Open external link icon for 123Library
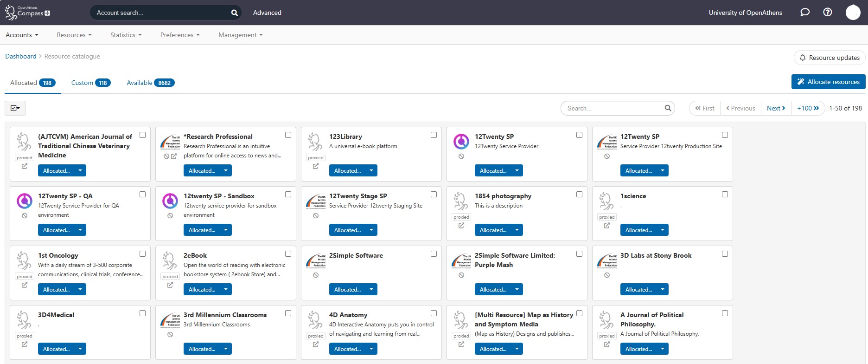 316,166
